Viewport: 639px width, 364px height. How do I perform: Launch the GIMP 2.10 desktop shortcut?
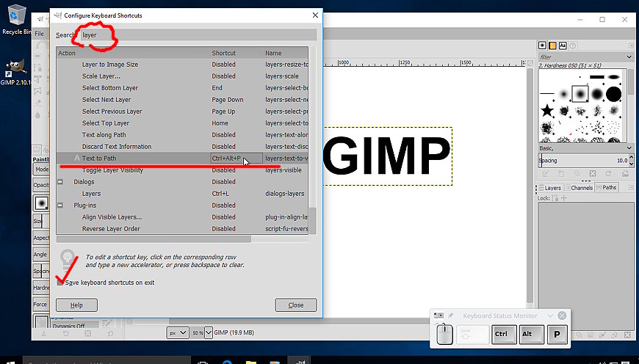(15, 72)
